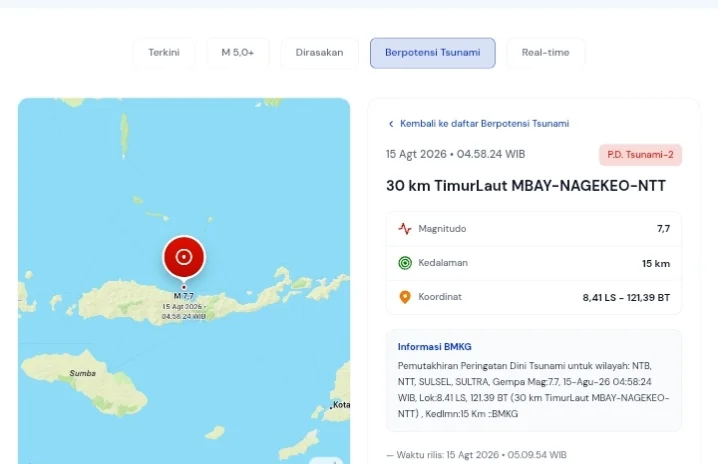
Task: Select the Berpotensi Tsunami tab
Action: tap(433, 53)
